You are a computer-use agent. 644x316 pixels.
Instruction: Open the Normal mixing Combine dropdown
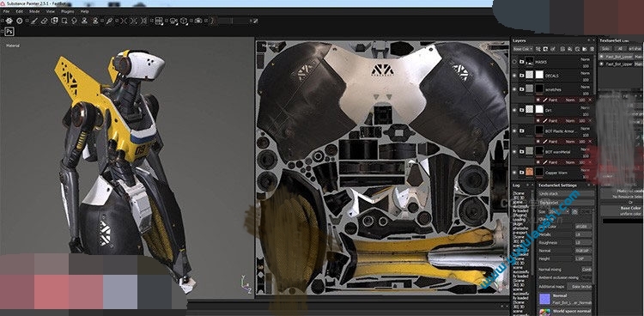[x=586, y=270]
